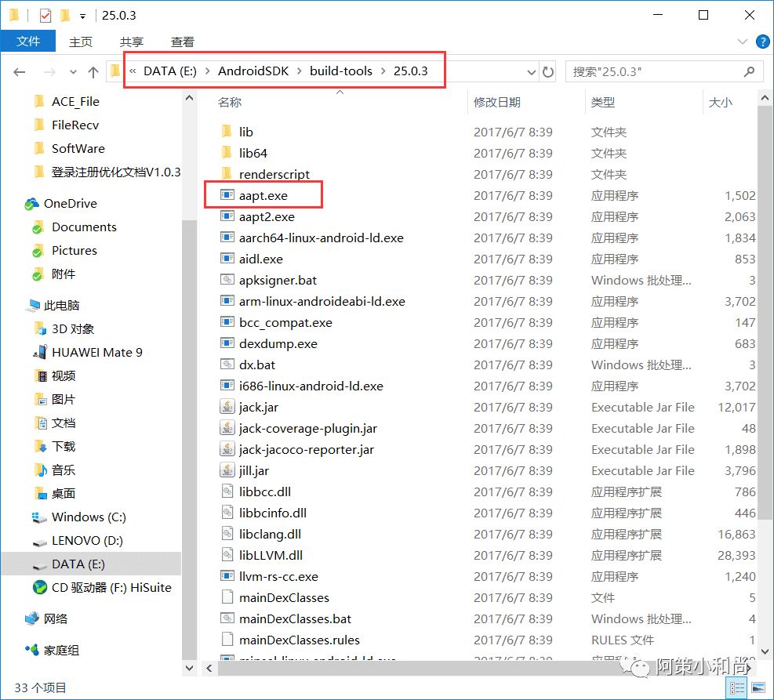The height and width of the screenshot is (700, 774).
Task: Switch to the 主页 ribbon tab
Action: click(x=81, y=42)
